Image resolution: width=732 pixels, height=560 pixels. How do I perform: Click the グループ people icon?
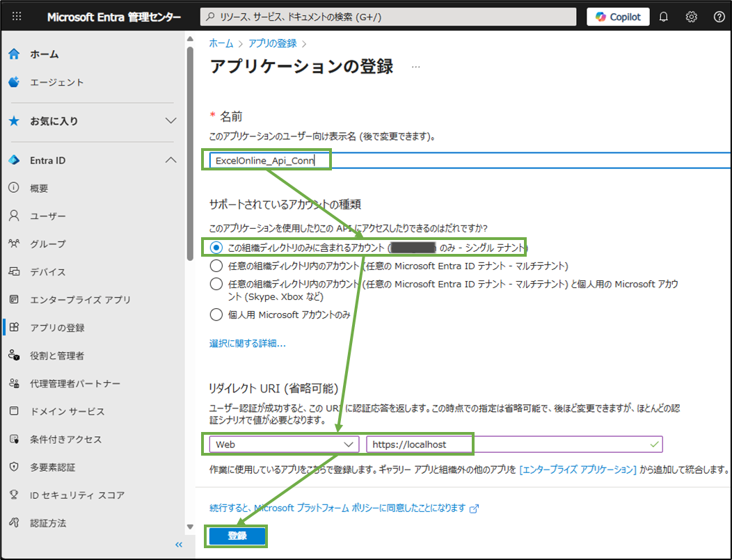[x=14, y=243]
